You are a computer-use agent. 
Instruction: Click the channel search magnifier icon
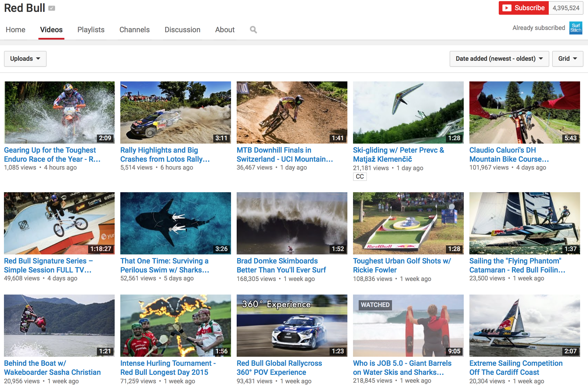253,30
